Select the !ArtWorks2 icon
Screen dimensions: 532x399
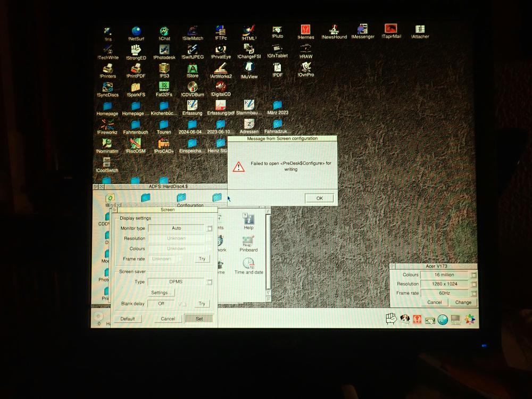pyautogui.click(x=221, y=71)
